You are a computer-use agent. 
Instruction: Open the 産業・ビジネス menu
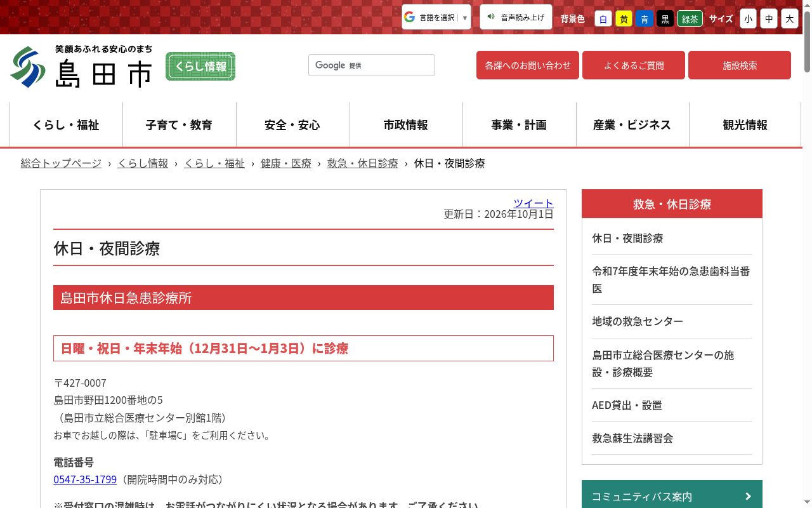click(632, 125)
